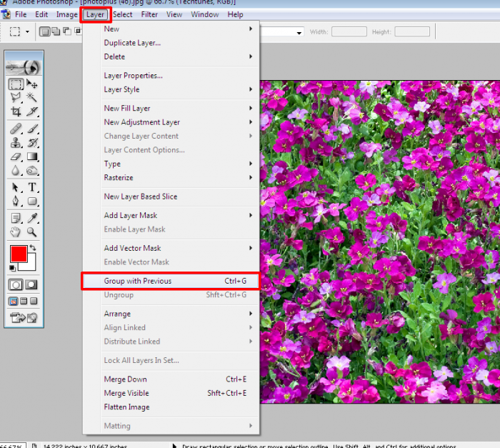
Task: Choose Flatten Image from Layer menu
Action: 127,407
